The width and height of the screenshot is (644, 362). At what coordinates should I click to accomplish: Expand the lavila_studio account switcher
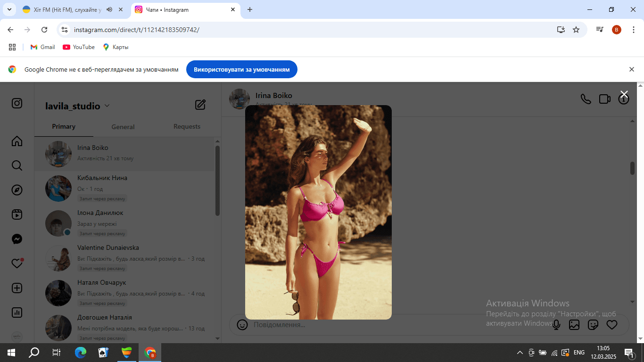pyautogui.click(x=107, y=106)
